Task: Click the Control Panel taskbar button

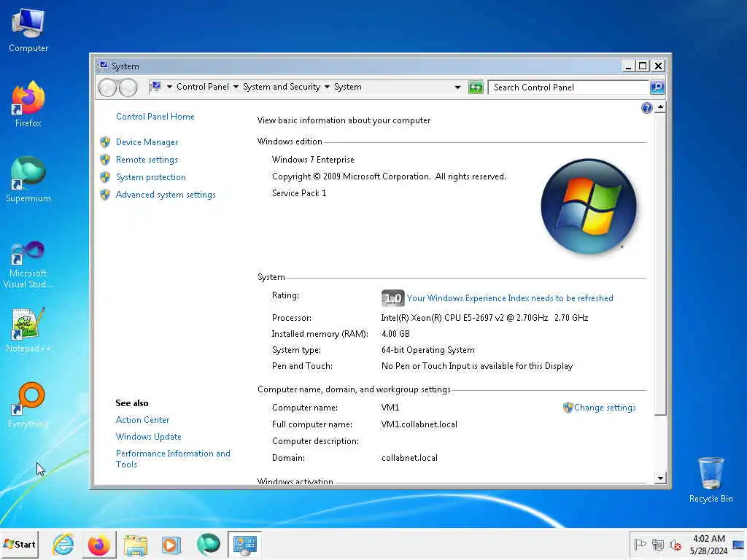Action: (244, 544)
